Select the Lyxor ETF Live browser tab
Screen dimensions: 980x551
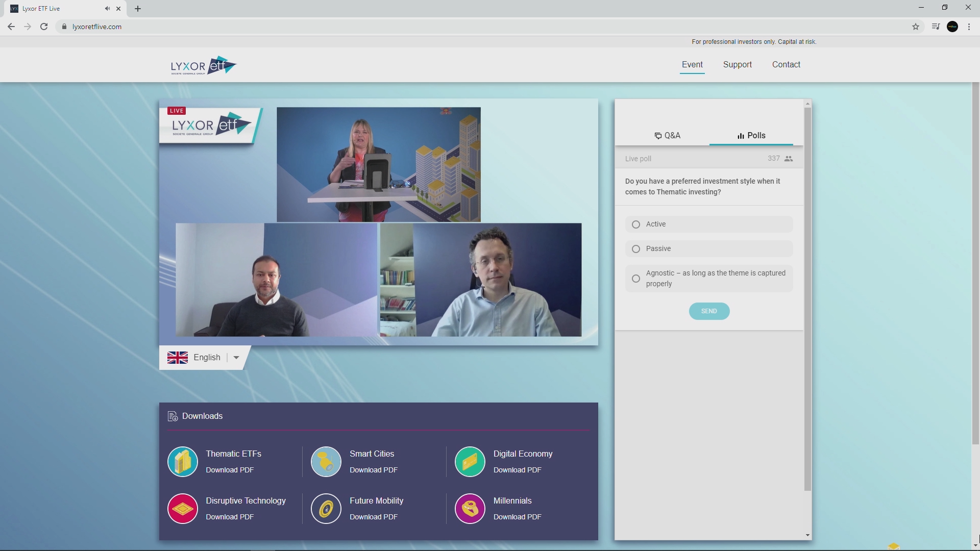click(66, 9)
